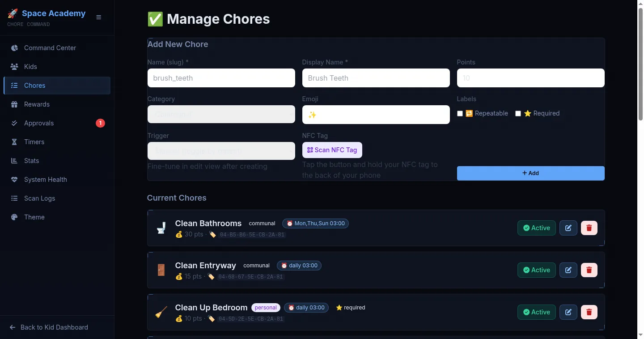Click NFC tag ID 04-5D-2E-5E-CB-2A-81
The width and height of the screenshot is (644, 339).
click(x=251, y=319)
